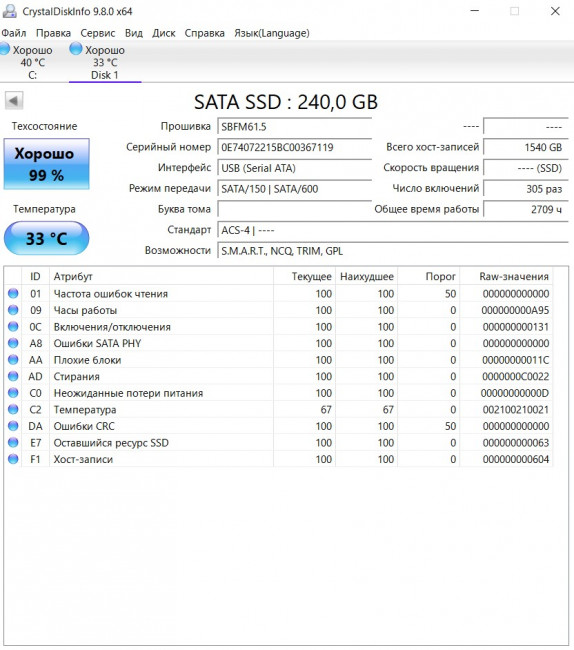Select the Плохие блоки attribute row

[279, 360]
